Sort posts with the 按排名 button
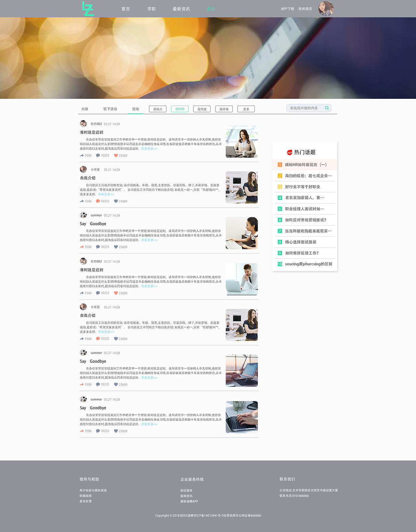 point(224,109)
